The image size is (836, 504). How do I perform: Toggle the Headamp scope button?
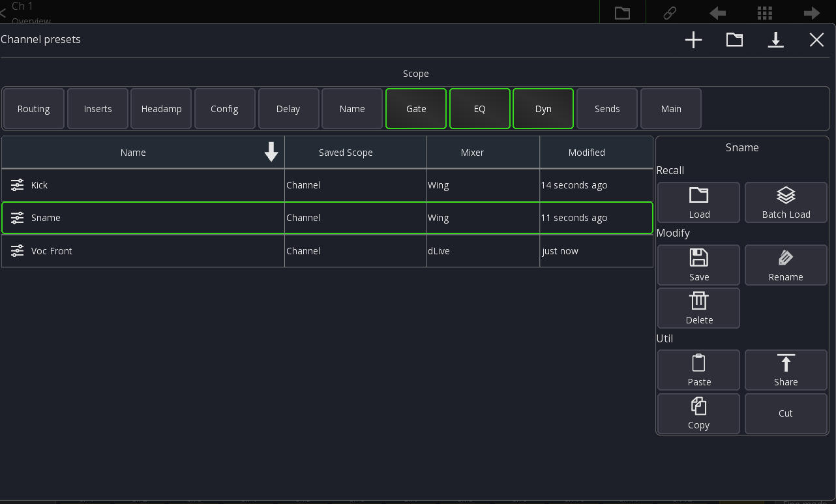click(x=161, y=109)
